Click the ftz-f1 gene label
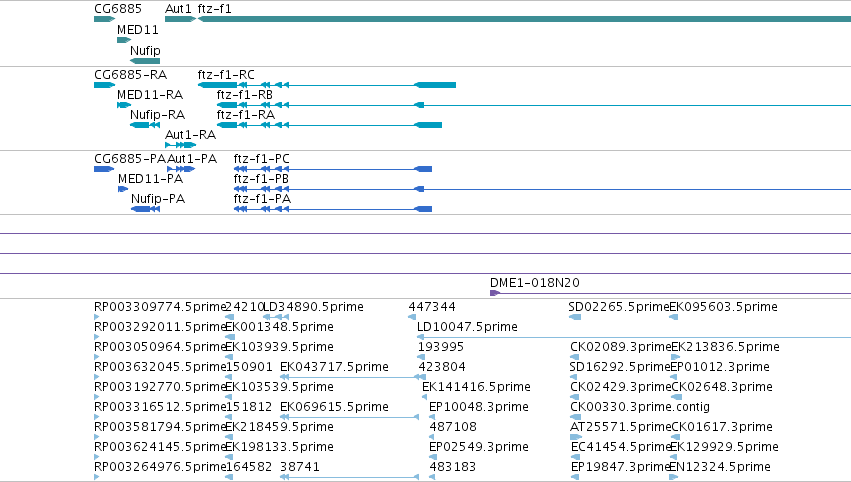The height and width of the screenshot is (482, 851). (214, 9)
